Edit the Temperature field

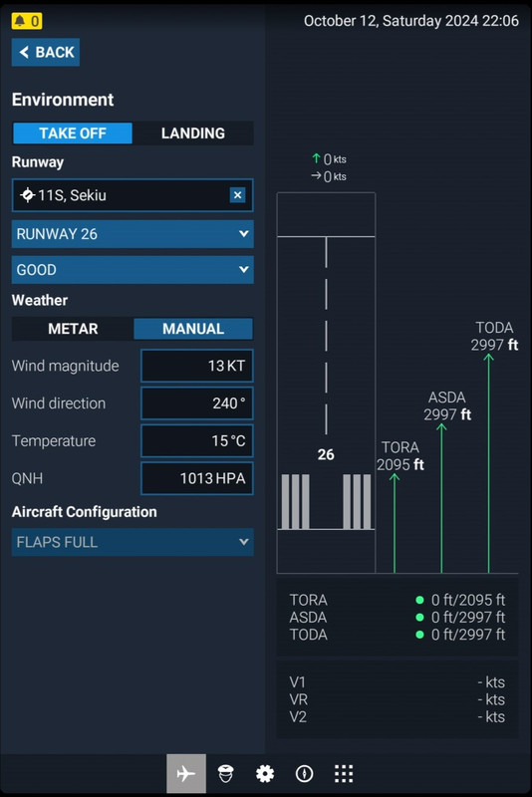[197, 440]
